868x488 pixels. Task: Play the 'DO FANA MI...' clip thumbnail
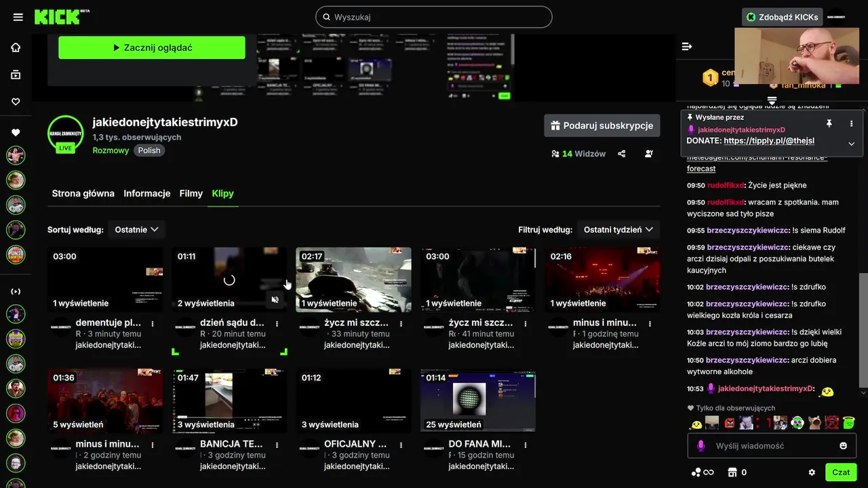[x=478, y=401]
